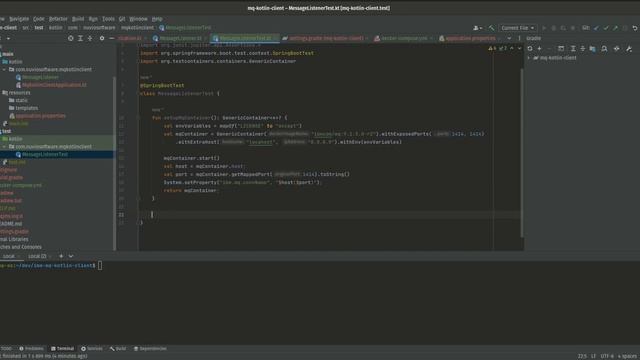Go to previous highlighted problem up arrow
The width and height of the screenshot is (640, 360).
[512, 49]
